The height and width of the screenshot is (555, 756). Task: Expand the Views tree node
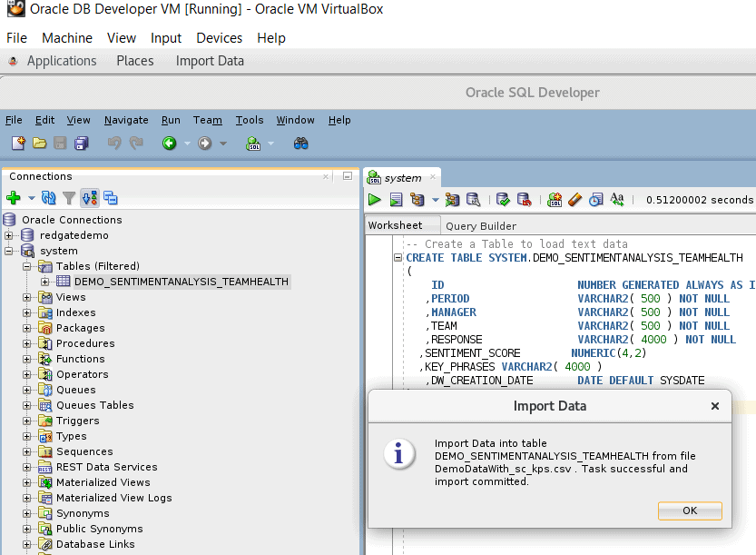(x=27, y=297)
